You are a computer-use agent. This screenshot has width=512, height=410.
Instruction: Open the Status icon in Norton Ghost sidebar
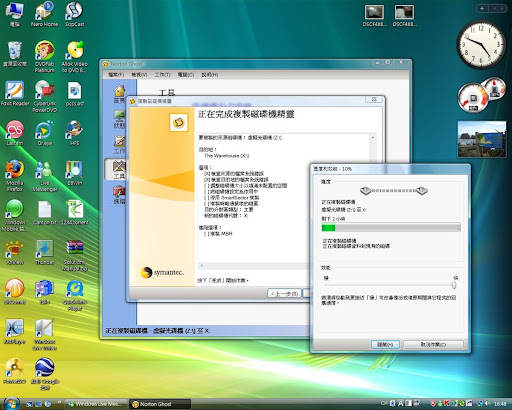tap(119, 119)
